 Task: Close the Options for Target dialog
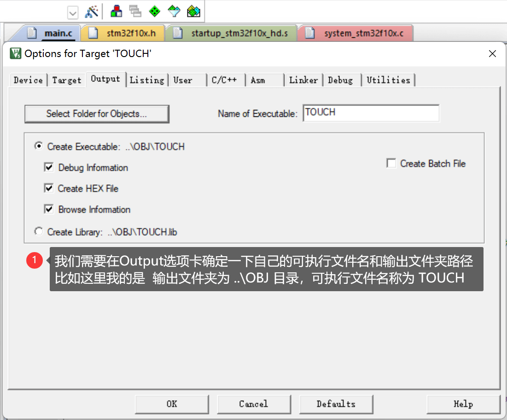pos(492,54)
